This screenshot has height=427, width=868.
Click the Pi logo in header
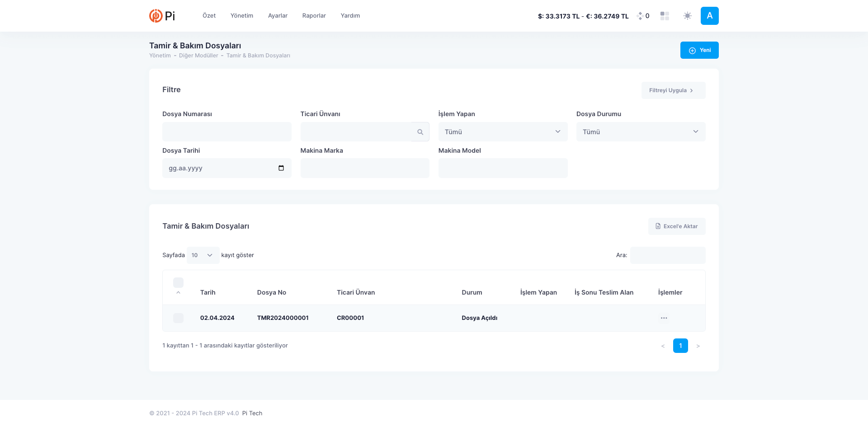tap(162, 16)
